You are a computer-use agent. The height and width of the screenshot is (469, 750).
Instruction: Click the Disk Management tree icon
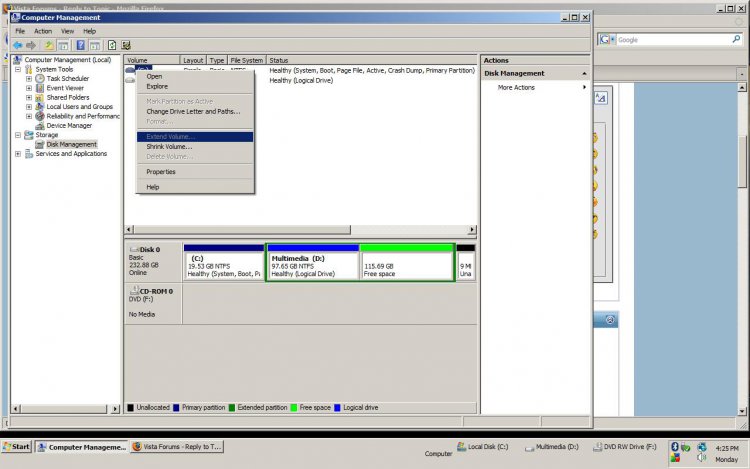pos(40,144)
